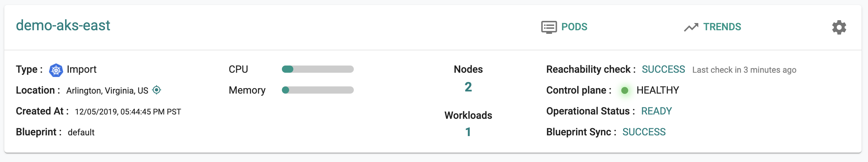
Task: Click the Kubernetes wheel icon beside Import
Action: click(56, 70)
